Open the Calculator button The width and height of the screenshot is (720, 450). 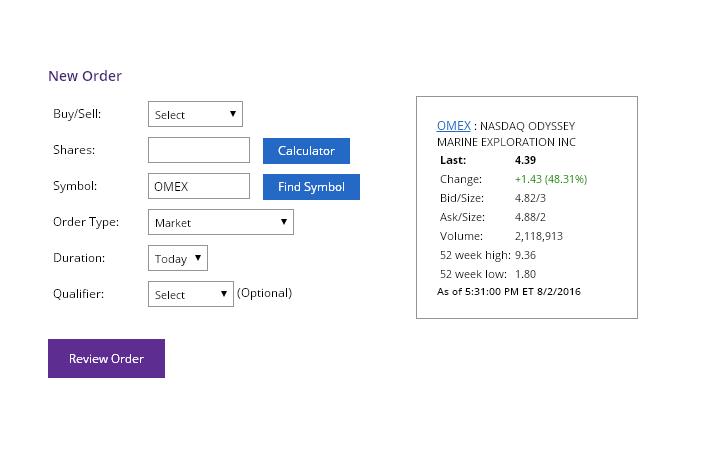click(x=306, y=151)
